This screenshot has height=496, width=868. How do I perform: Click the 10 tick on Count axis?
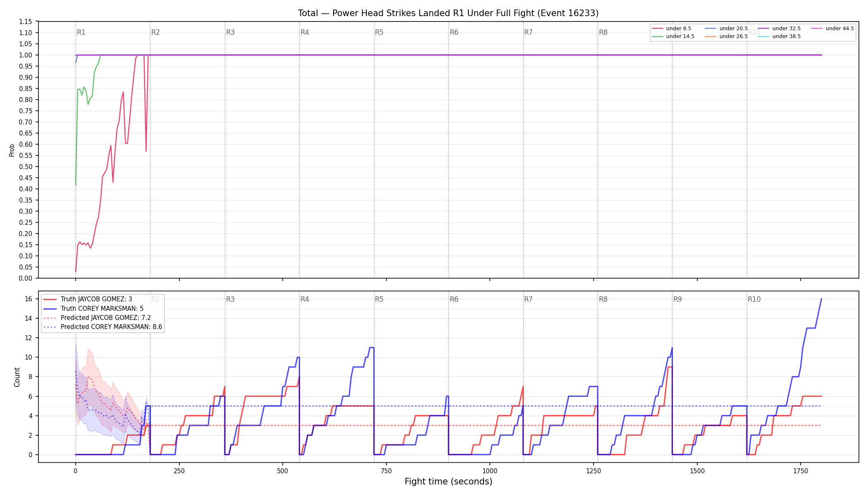click(29, 357)
